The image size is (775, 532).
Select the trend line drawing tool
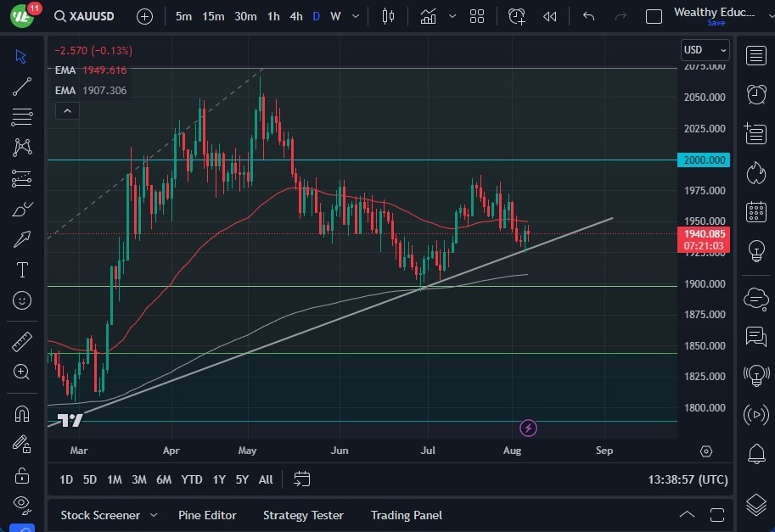tap(22, 87)
